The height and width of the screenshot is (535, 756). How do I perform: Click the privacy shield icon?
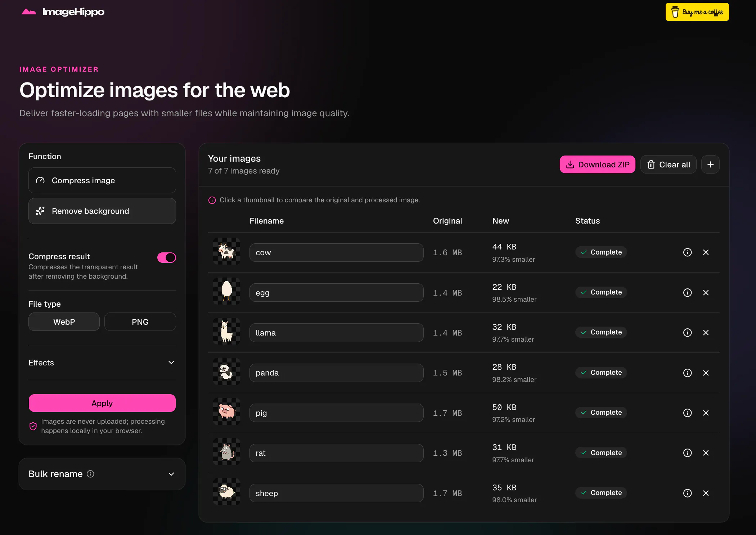[x=33, y=426]
